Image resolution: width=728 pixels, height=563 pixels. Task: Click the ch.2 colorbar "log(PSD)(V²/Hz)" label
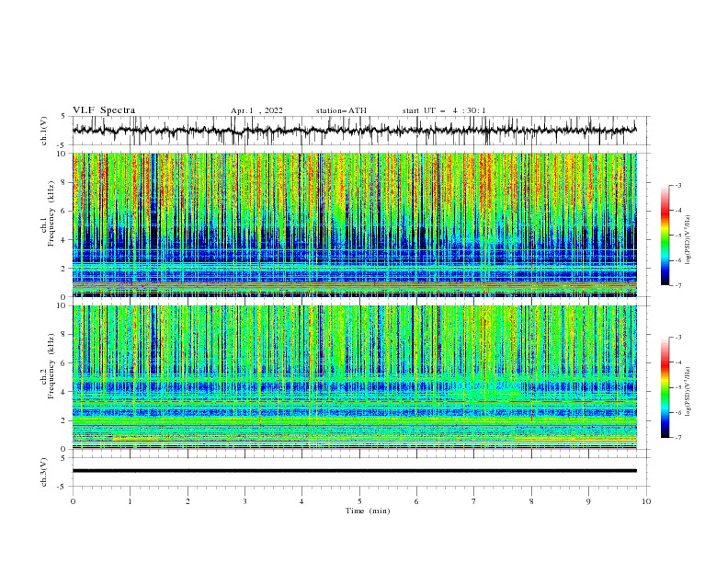pos(688,392)
